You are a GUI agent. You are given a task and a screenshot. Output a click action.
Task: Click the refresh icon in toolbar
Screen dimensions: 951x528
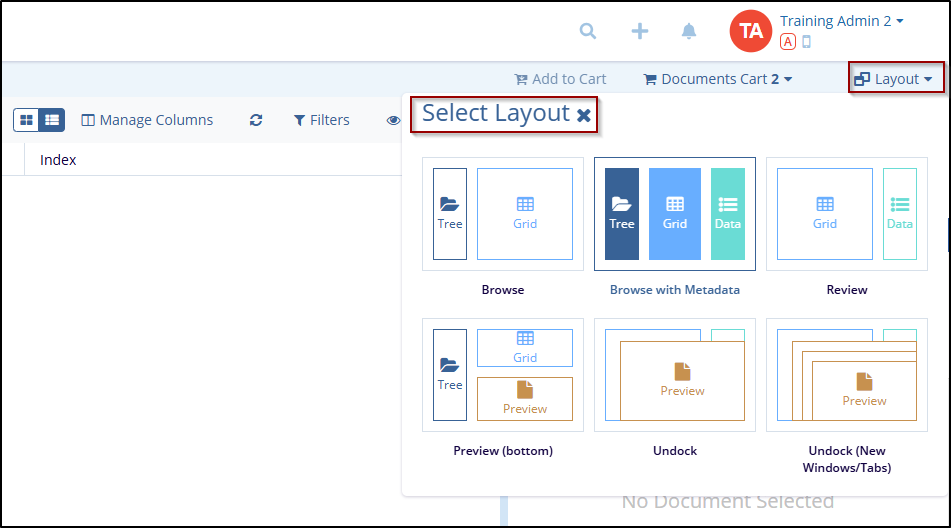[x=256, y=120]
